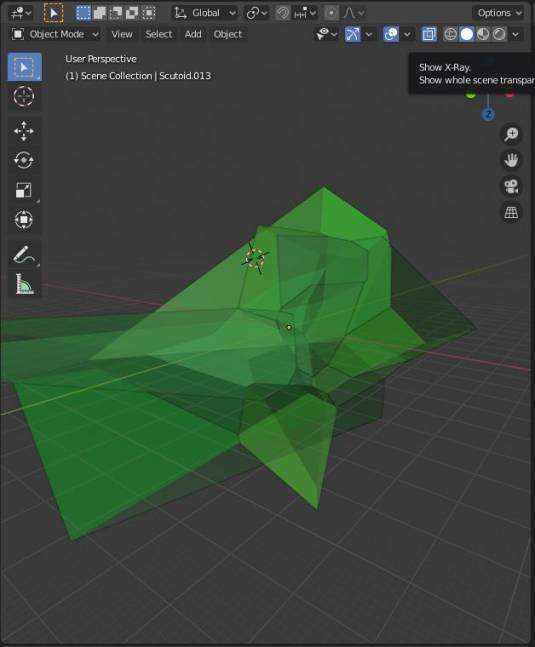
Task: Choose the Measure tool
Action: point(24,284)
